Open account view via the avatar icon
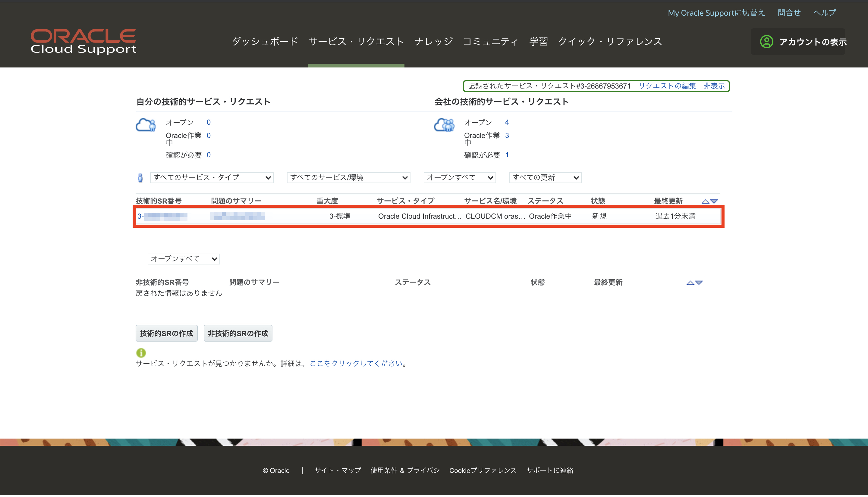Image resolution: width=868 pixels, height=497 pixels. tap(767, 42)
